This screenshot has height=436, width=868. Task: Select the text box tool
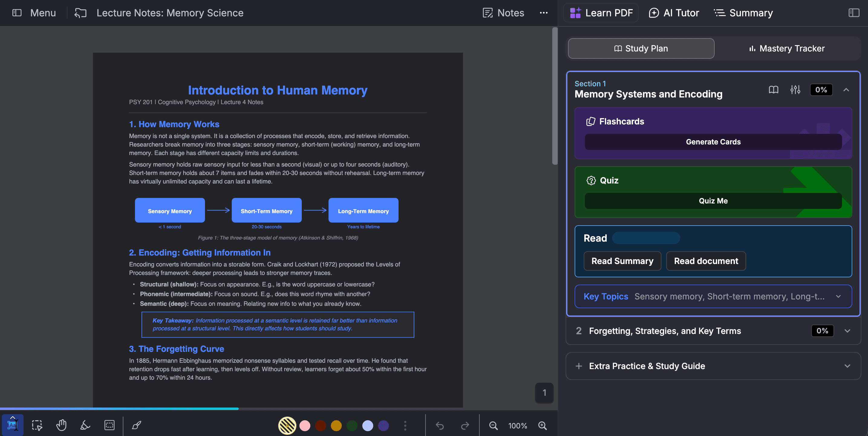tap(109, 425)
